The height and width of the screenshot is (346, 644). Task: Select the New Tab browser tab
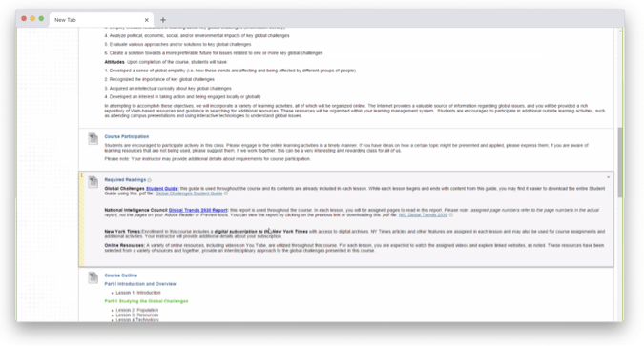click(101, 20)
